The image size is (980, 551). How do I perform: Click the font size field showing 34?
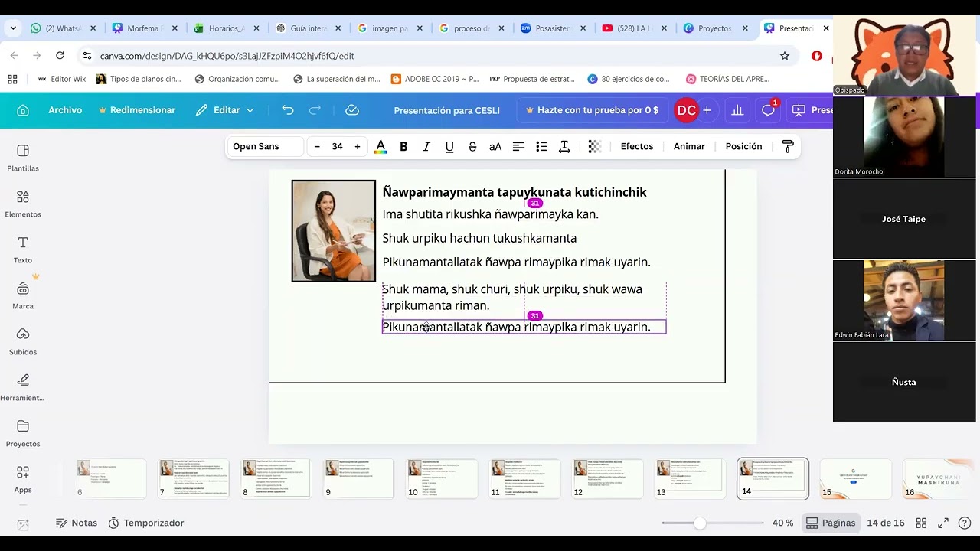point(337,146)
